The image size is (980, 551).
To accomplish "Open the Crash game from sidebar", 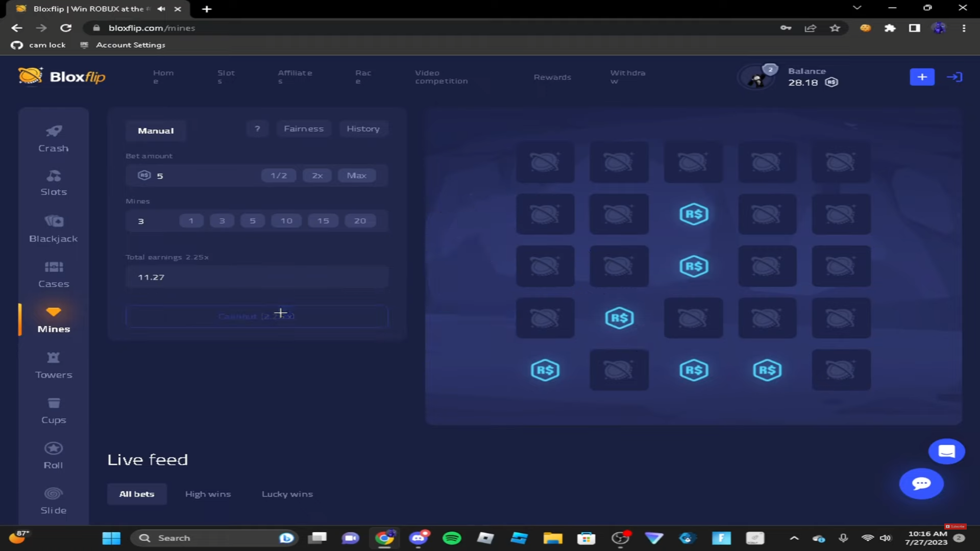I will 53,138.
